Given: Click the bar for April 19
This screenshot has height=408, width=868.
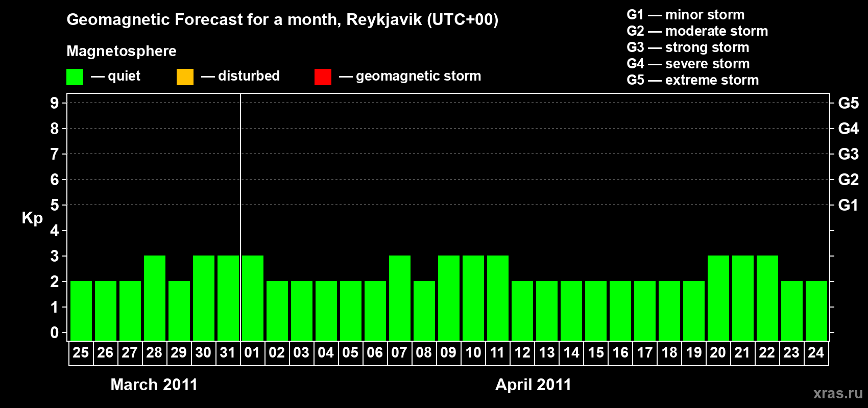Looking at the screenshot, I should coord(694,311).
